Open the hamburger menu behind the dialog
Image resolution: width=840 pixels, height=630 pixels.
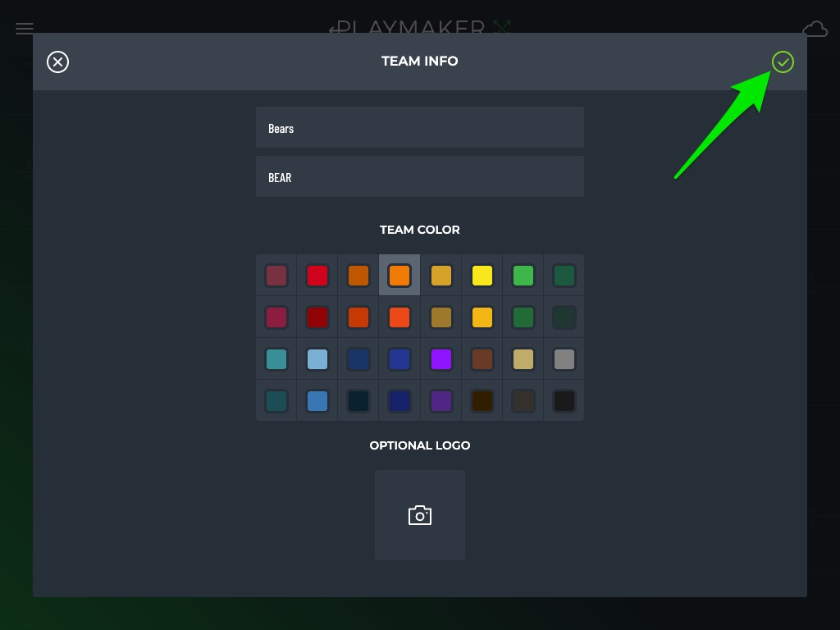25,29
